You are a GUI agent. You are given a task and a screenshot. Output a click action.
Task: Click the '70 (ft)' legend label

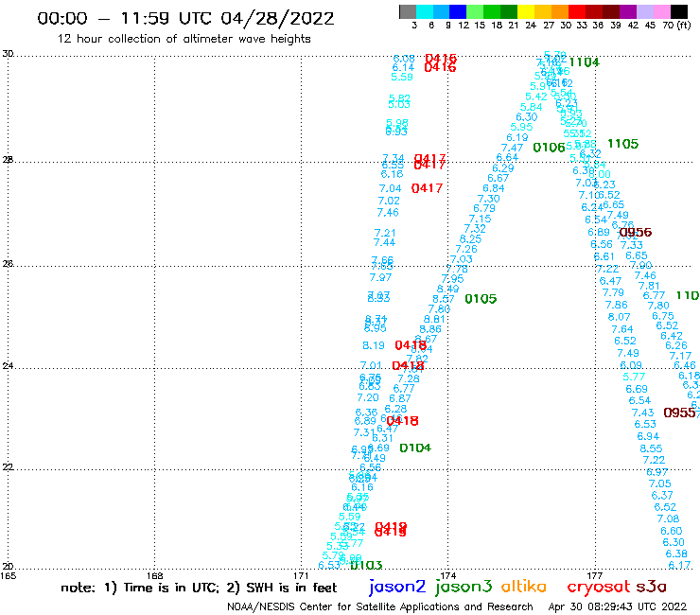coord(676,26)
